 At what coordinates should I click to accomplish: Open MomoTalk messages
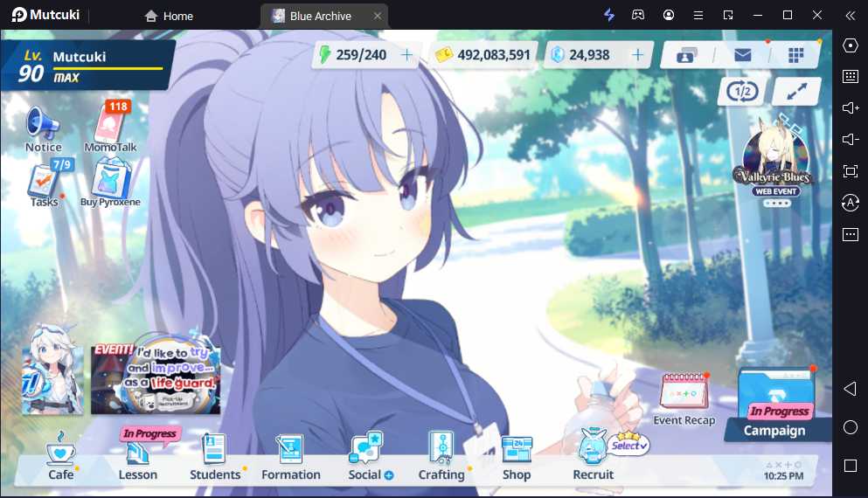coord(111,127)
